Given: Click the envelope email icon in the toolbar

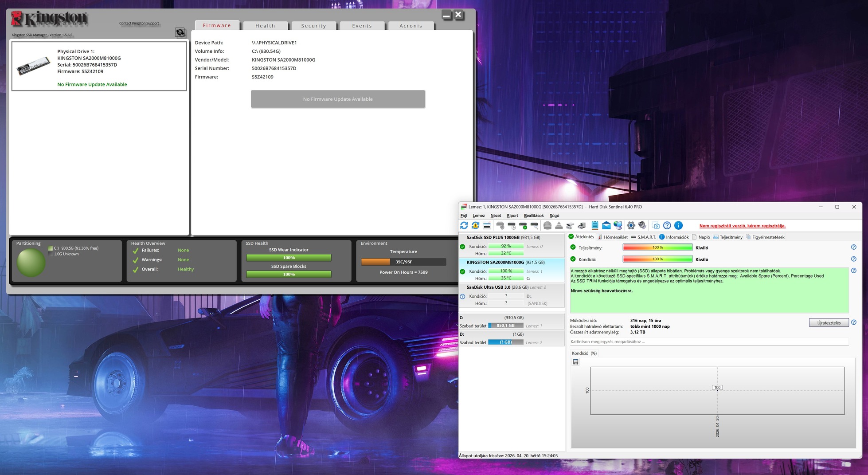Looking at the screenshot, I should (x=606, y=226).
